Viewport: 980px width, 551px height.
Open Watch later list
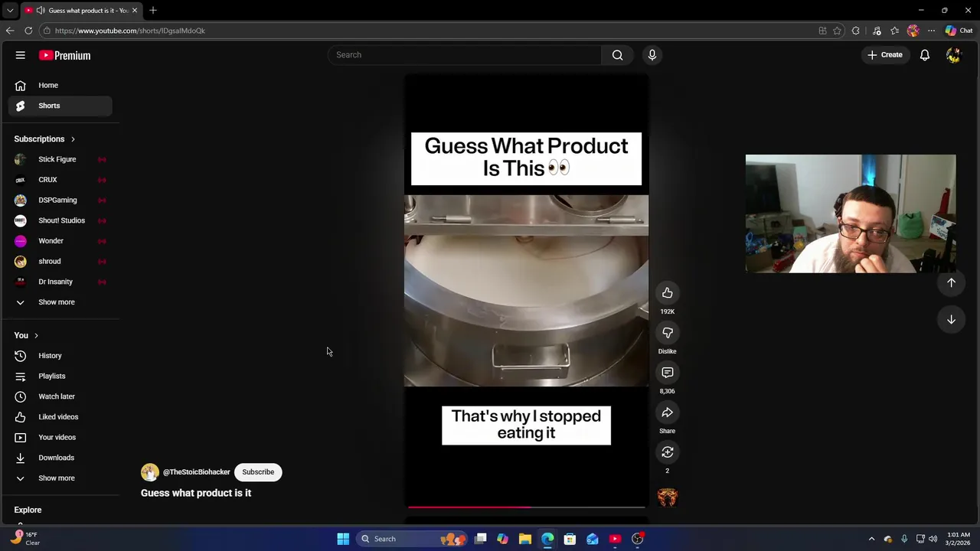(x=60, y=396)
